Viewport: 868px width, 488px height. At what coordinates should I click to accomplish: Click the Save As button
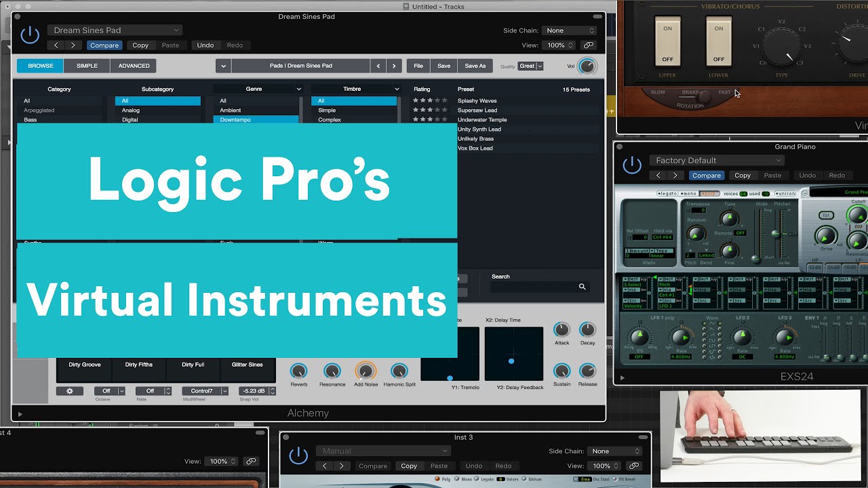[x=475, y=66]
